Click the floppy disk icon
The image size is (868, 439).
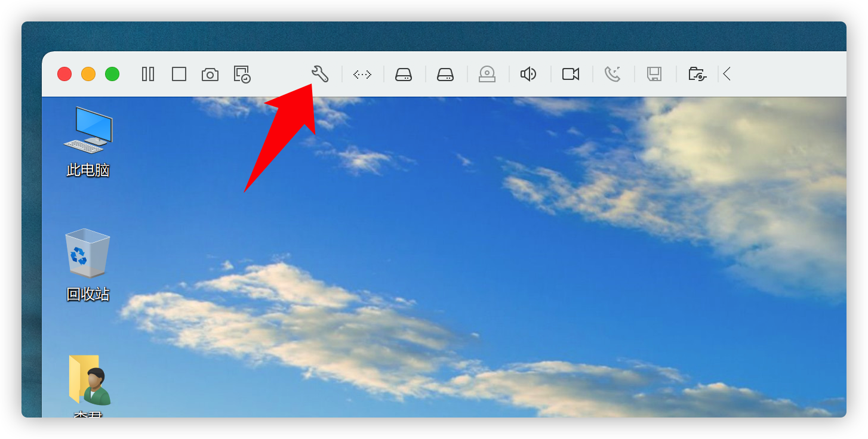654,74
